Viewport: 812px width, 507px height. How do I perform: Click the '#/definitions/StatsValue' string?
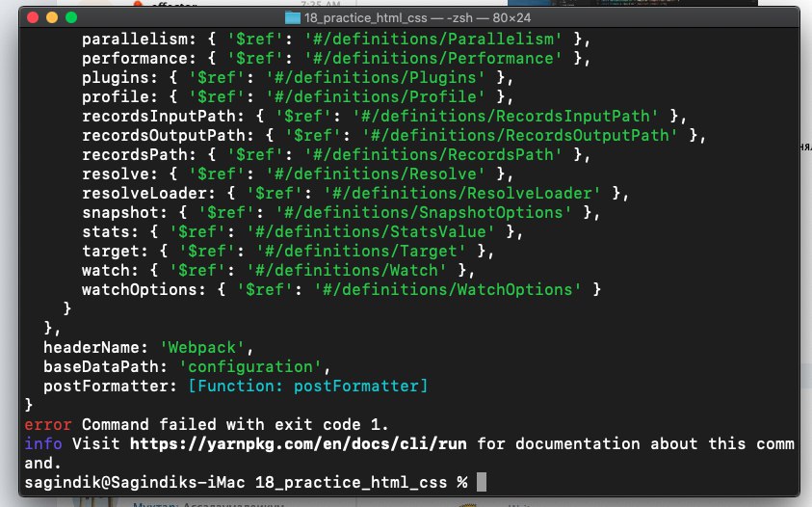(x=371, y=231)
